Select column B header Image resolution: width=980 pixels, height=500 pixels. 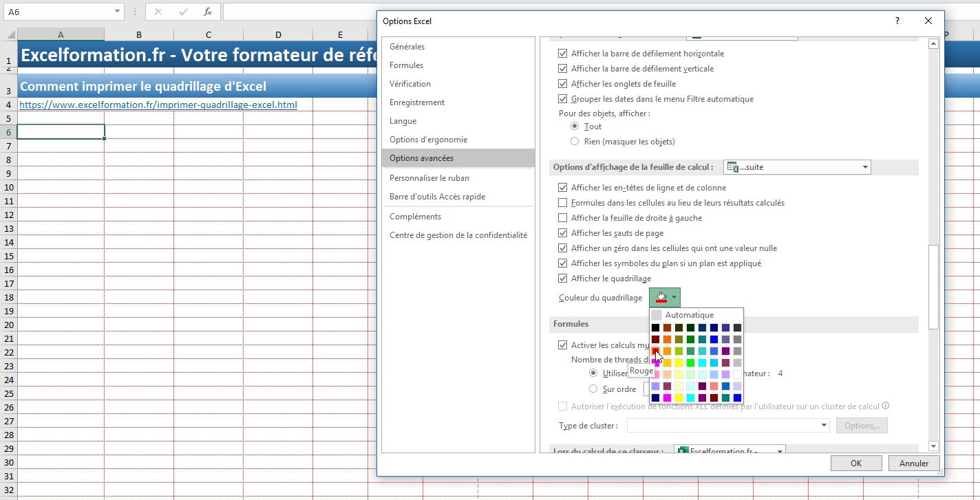coord(139,35)
